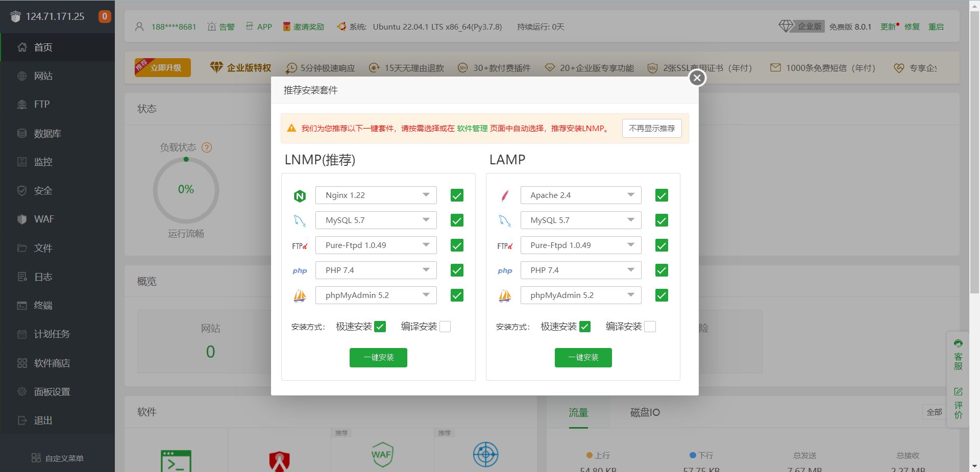Click the orange notification badge beside the IP address

(105, 16)
